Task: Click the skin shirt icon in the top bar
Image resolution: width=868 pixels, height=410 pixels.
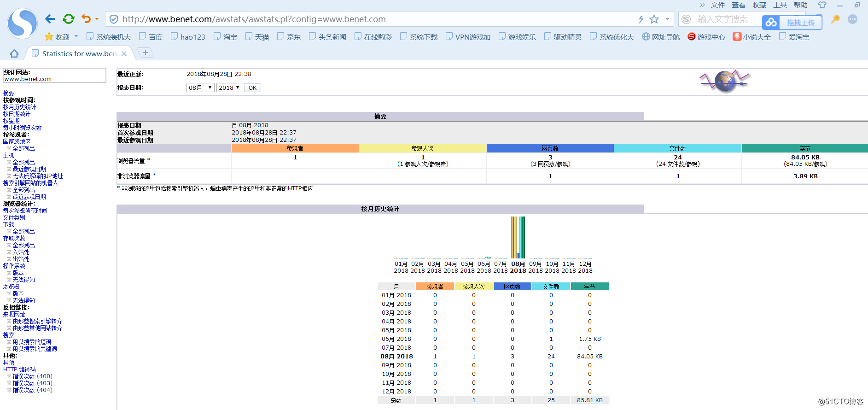Action: [x=822, y=5]
